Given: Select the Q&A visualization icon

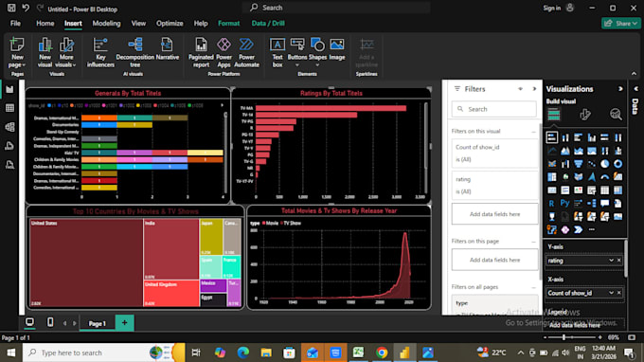Looking at the screenshot, I should coord(604,203).
